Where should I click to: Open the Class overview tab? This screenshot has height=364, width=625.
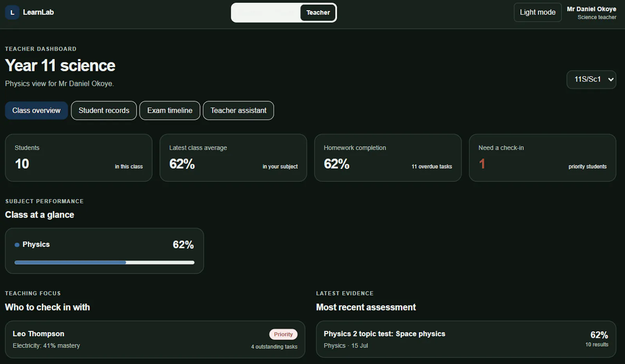point(36,110)
